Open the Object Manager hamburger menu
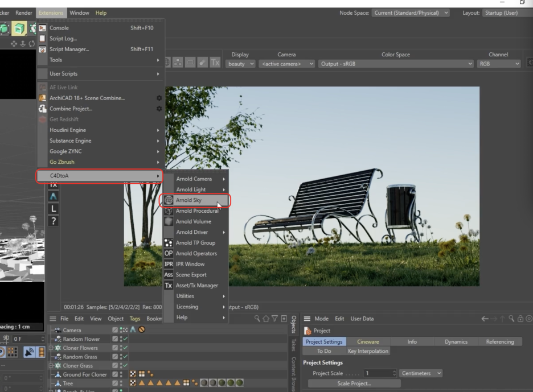The image size is (533, 392). pyautogui.click(x=53, y=319)
